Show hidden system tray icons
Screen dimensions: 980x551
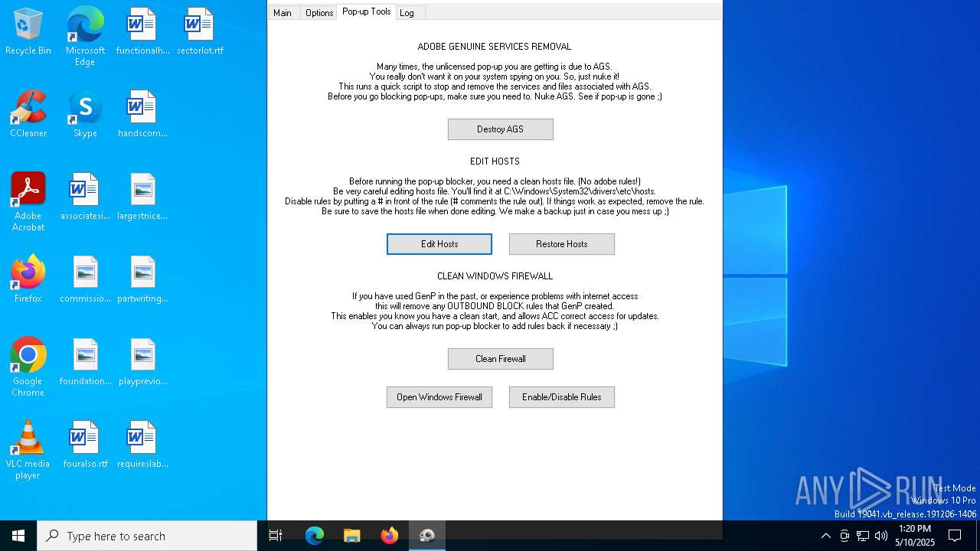pos(825,536)
